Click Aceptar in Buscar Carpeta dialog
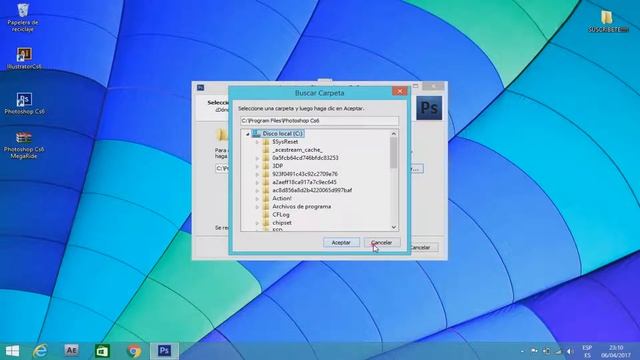This screenshot has height=360, width=640. pyautogui.click(x=341, y=242)
